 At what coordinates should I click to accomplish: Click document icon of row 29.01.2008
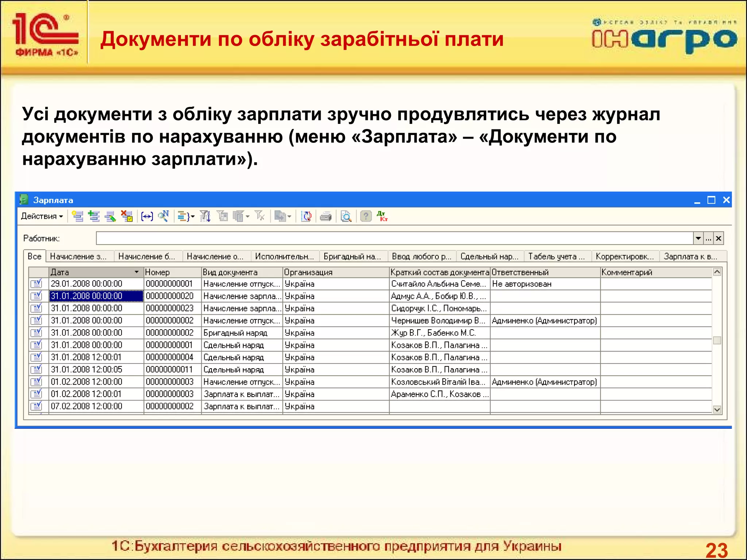point(36,284)
